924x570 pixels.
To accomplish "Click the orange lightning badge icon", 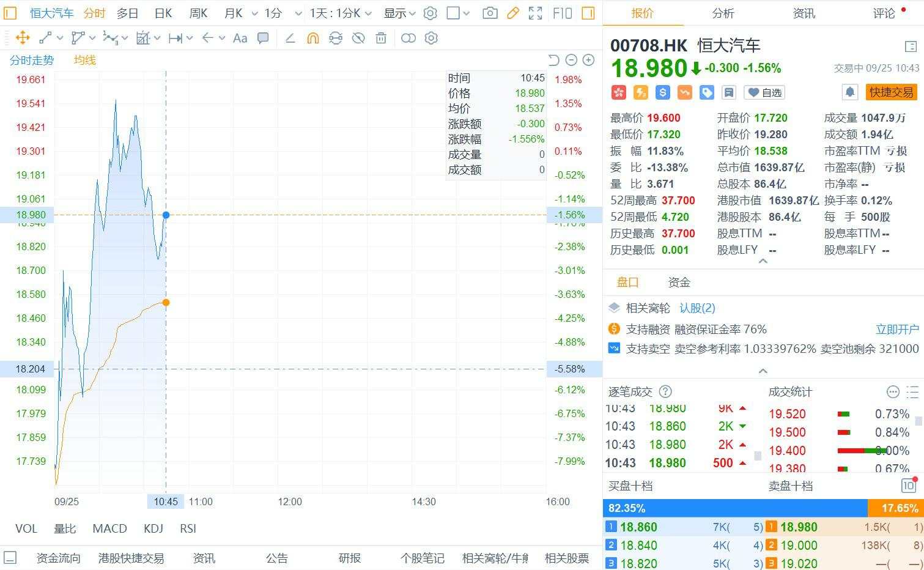I will point(640,92).
